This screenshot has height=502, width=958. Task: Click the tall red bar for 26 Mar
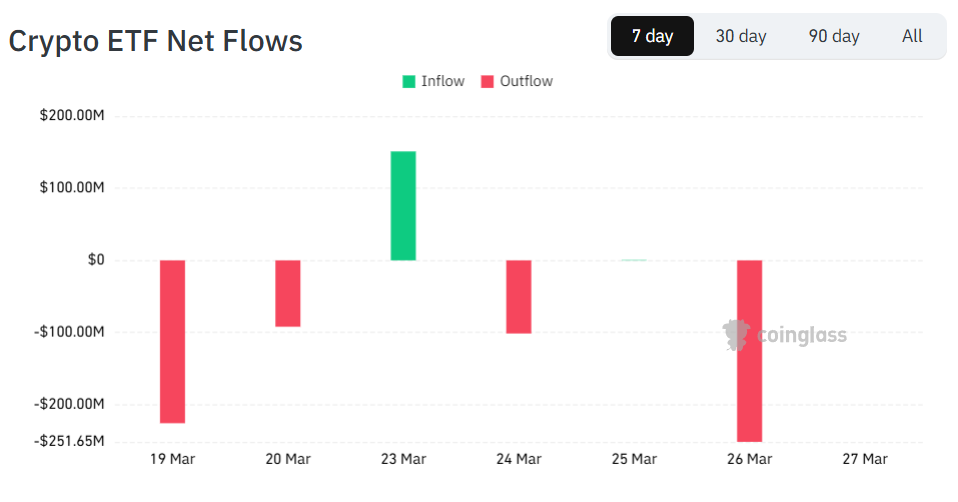[749, 350]
